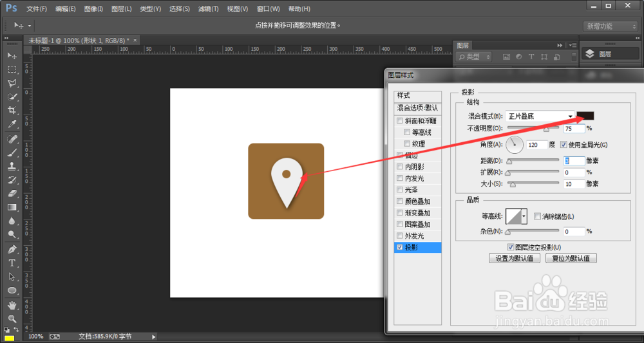Enable the 颜色叠加 checkbox

point(400,201)
